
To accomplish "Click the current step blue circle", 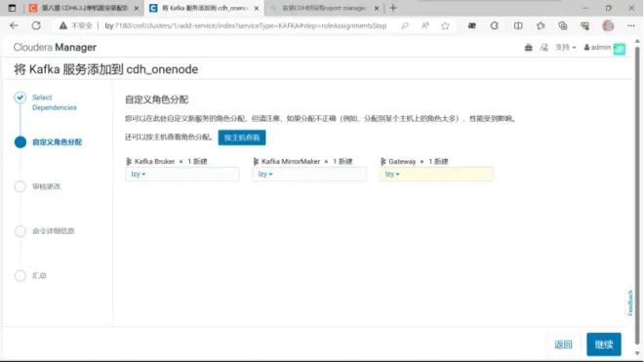I will (x=20, y=142).
